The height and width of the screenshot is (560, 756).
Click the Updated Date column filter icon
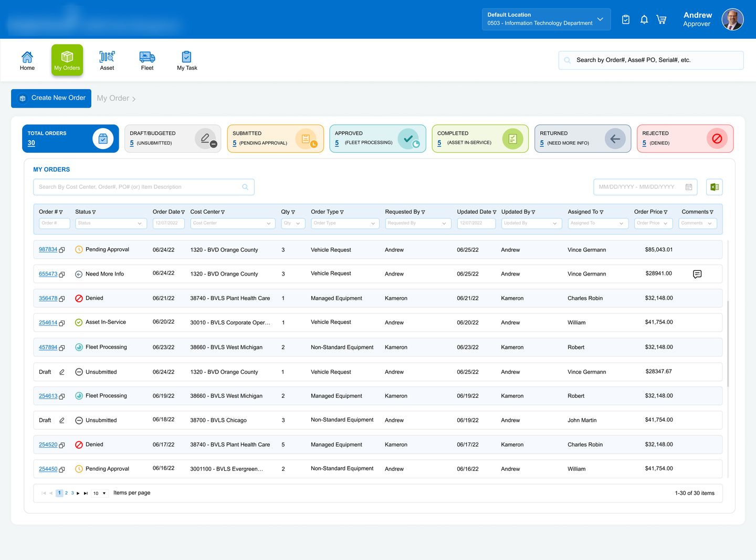495,212
